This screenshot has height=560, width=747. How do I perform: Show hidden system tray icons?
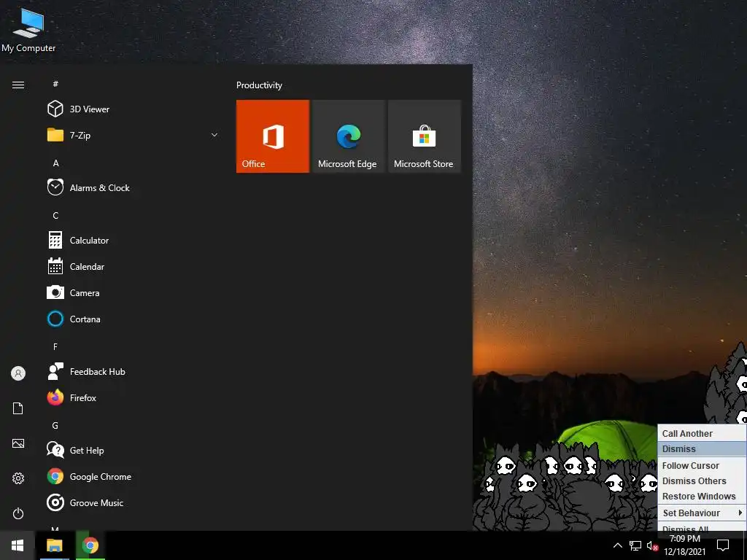tap(617, 545)
